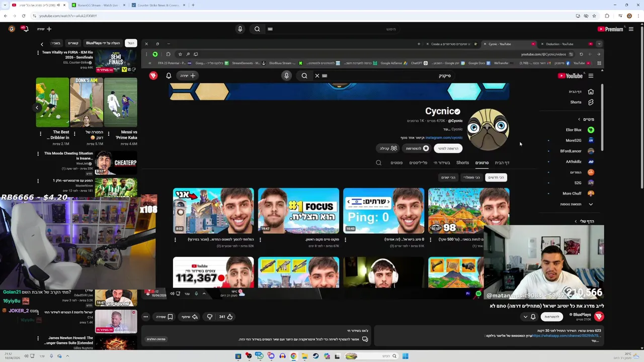Open Google Chrome icon on the taskbar
Screen dimensions: 644x362
point(293,356)
